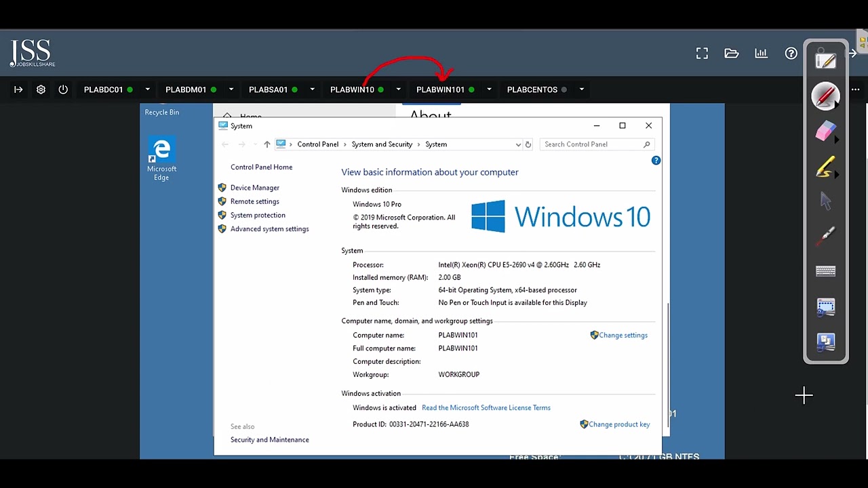Open the PLABCENTOS dropdown arrow
Image resolution: width=868 pixels, height=488 pixels.
point(581,89)
